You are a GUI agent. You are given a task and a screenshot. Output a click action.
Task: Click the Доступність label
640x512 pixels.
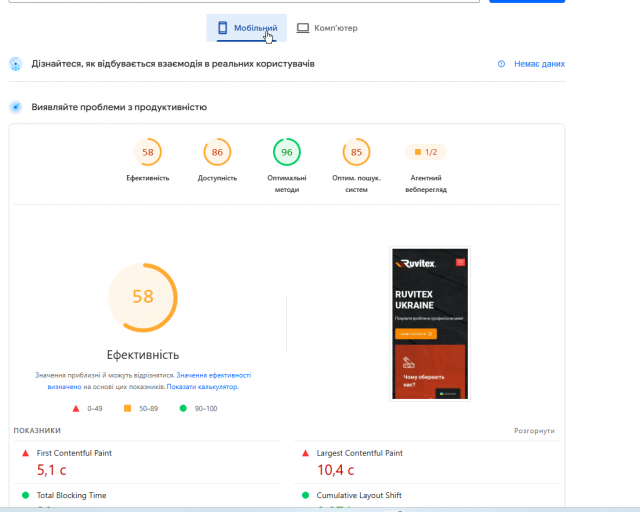click(217, 178)
